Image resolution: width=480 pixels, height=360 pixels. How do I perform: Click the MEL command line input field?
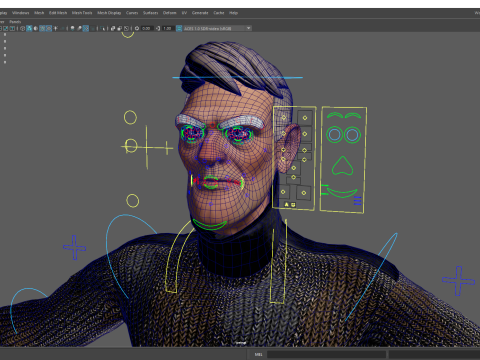pyautogui.click(x=326, y=354)
